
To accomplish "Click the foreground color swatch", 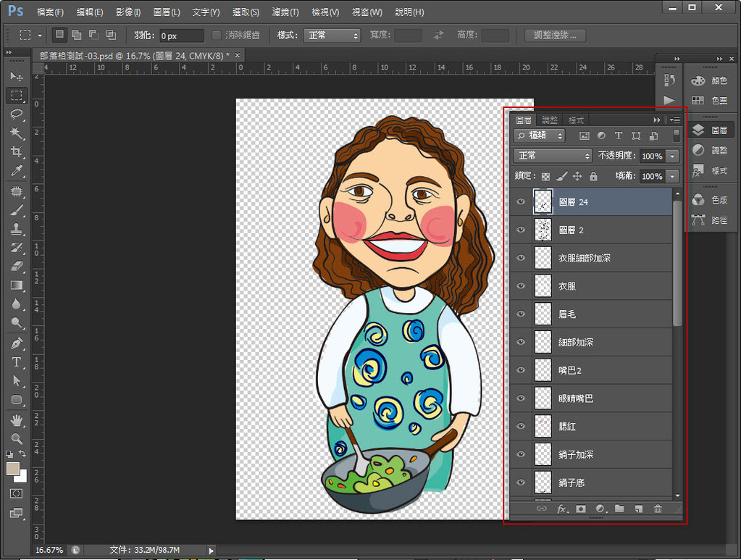I will click(13, 469).
